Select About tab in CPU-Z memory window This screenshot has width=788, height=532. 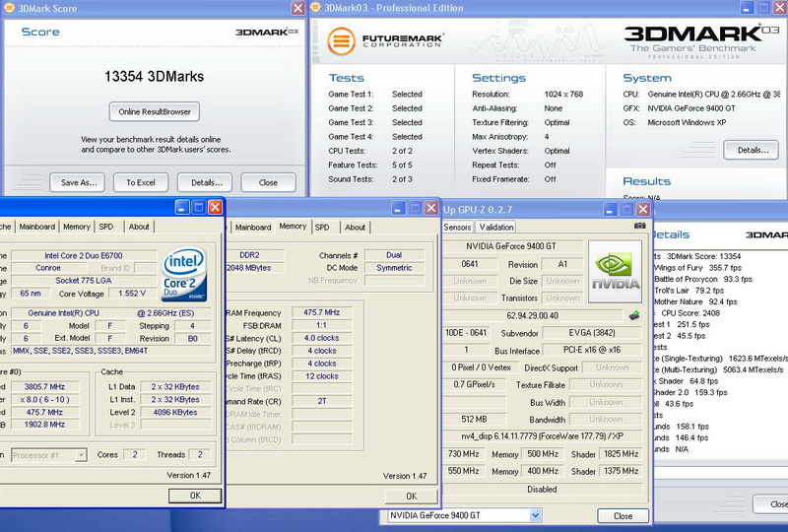click(x=355, y=228)
